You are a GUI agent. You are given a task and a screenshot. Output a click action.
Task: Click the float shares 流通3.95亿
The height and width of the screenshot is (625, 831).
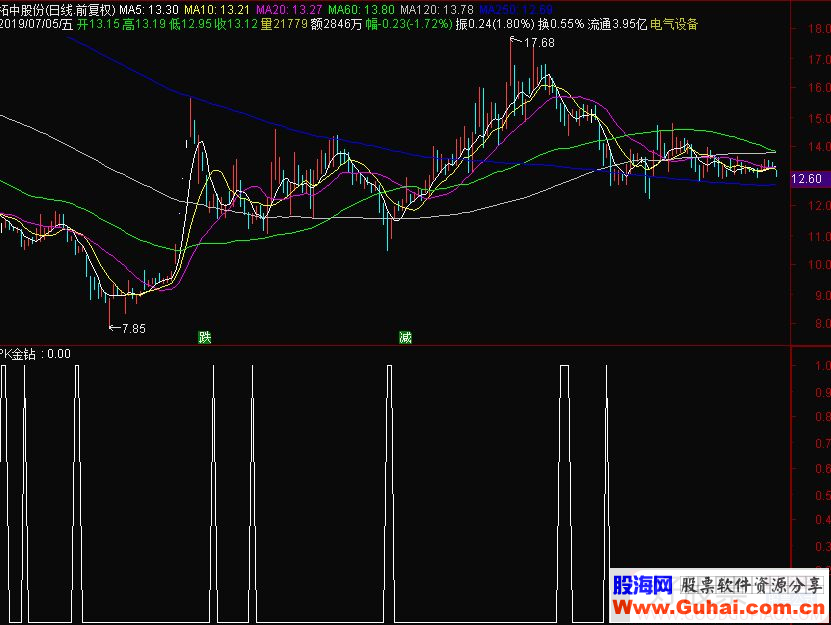point(617,24)
